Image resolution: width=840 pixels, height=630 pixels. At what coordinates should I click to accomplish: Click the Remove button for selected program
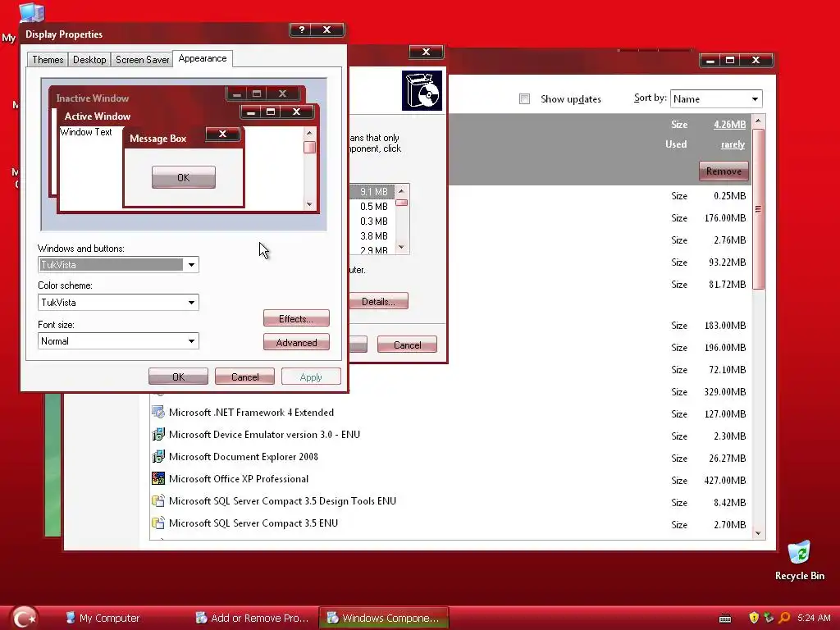724,171
